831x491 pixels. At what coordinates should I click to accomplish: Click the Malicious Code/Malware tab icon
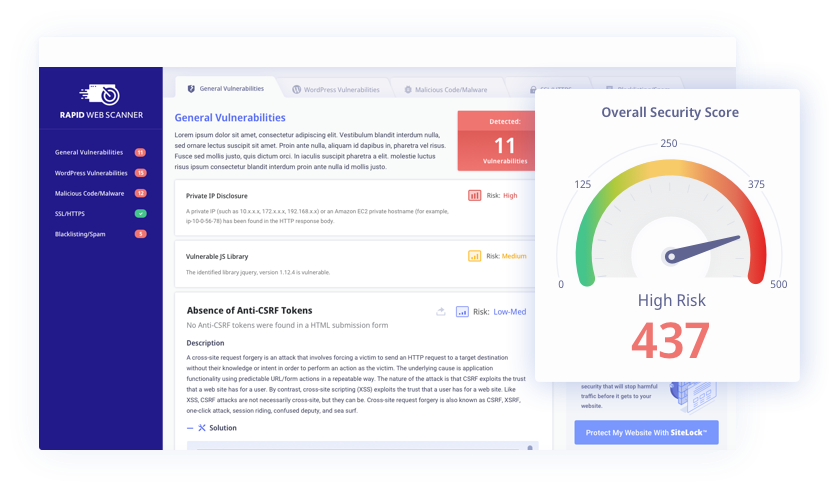[x=408, y=90]
